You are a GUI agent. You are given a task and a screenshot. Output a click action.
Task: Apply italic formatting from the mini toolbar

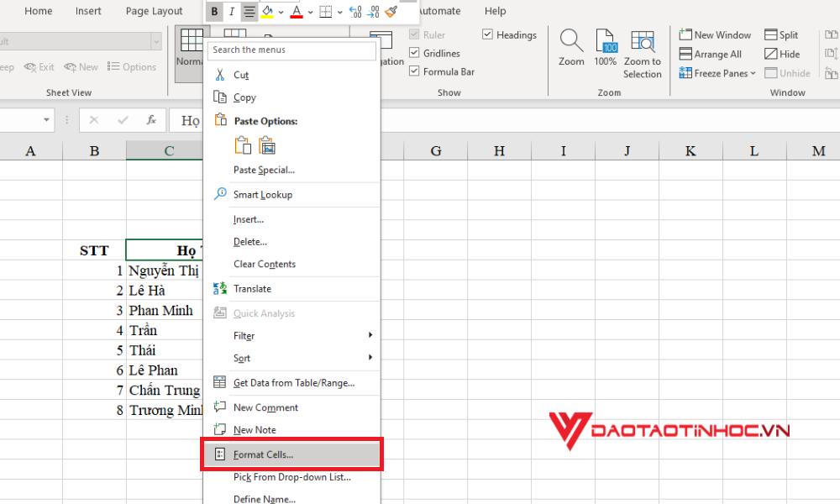tap(232, 11)
